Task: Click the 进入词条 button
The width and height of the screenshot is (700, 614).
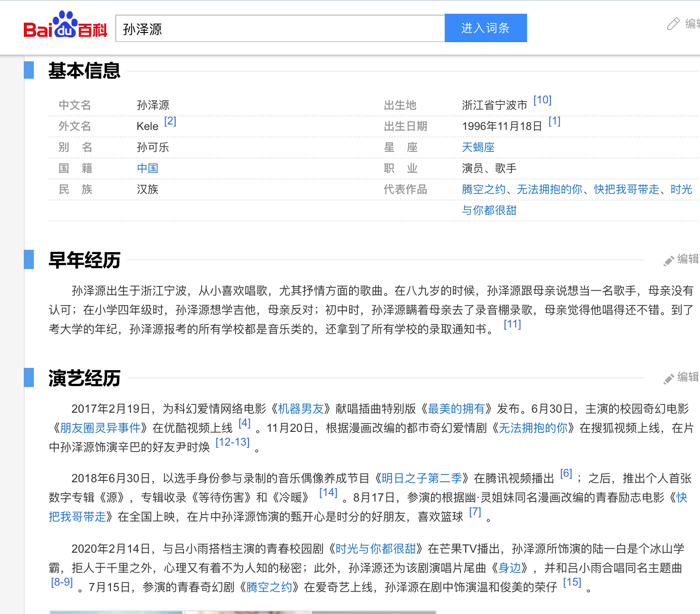Action: click(485, 28)
